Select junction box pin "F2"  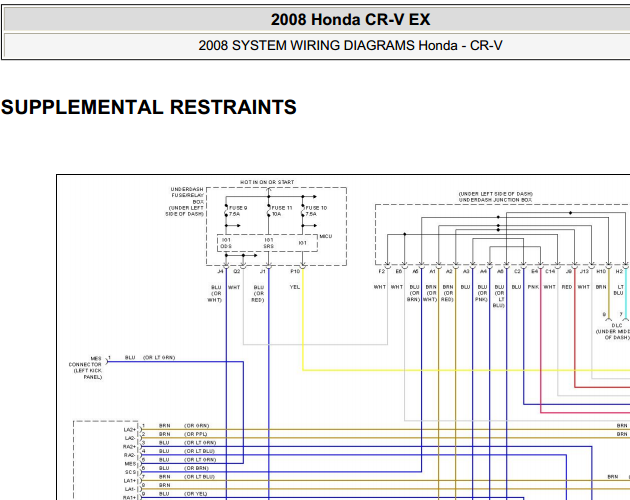point(382,272)
